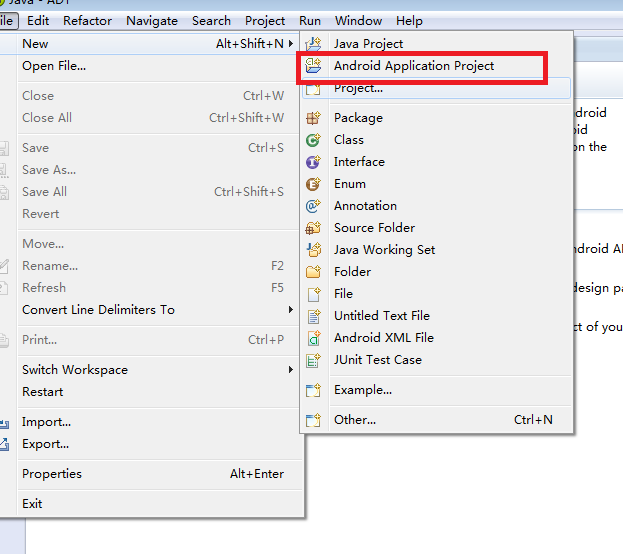Expand the Switch Workspace submenu

tap(291, 370)
